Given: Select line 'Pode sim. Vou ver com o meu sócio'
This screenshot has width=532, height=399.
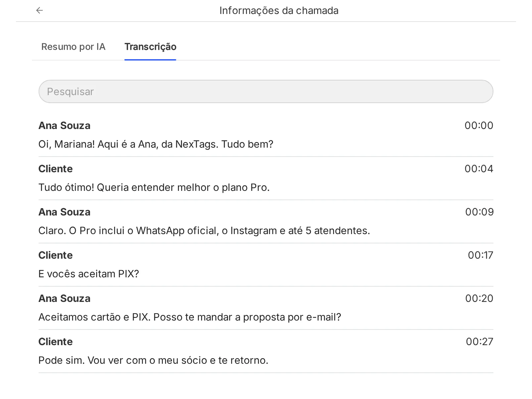Looking at the screenshot, I should pos(153,360).
